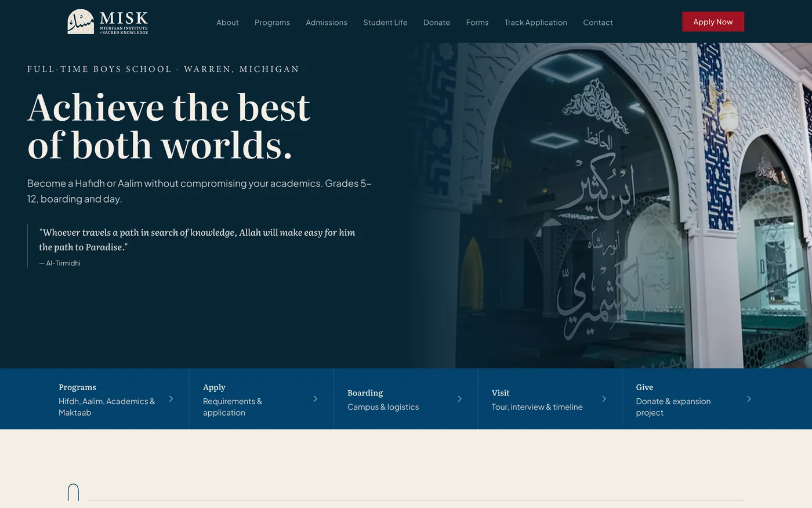Click the mosque arch hero image
Screen dimensions: 812x508
[x=609, y=206]
